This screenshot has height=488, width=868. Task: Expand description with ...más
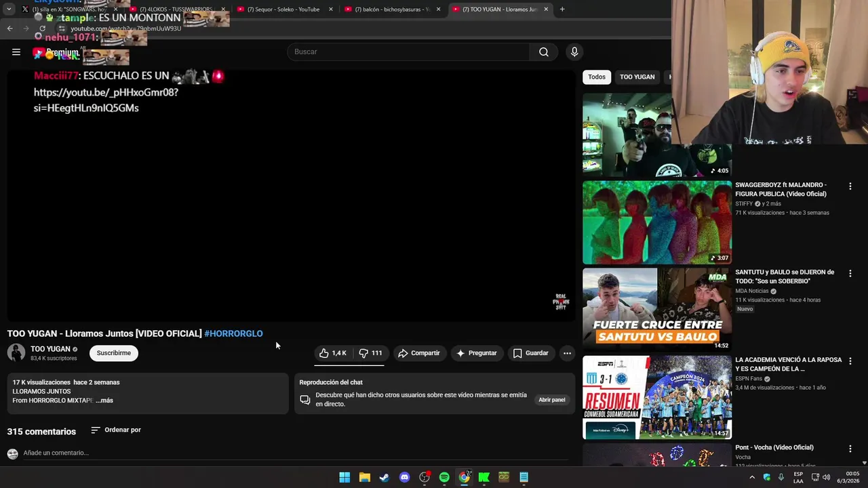[x=104, y=401]
